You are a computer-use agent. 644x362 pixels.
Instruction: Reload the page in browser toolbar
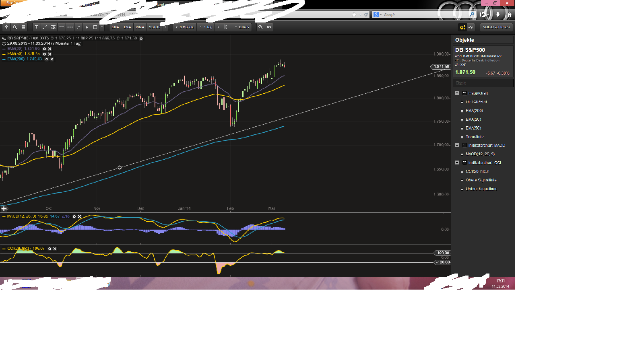click(366, 14)
